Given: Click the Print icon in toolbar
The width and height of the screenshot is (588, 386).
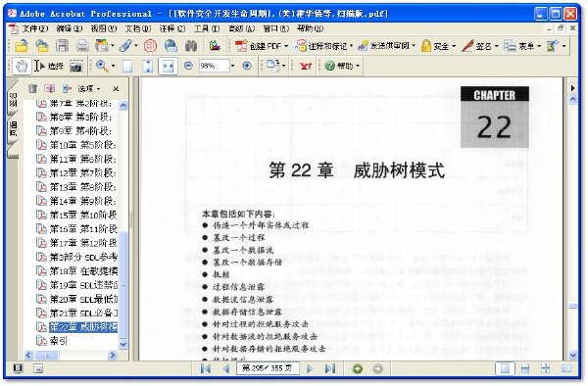Looking at the screenshot, I should (x=82, y=46).
